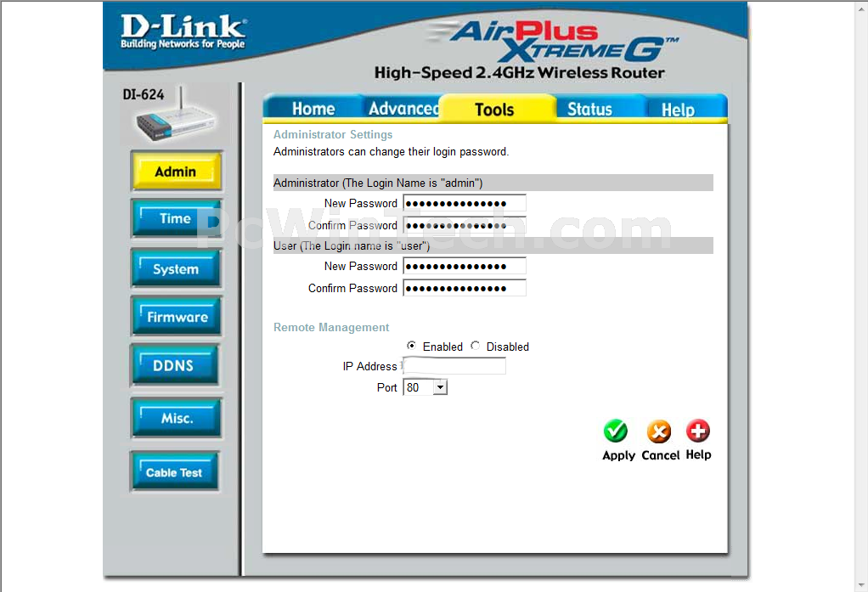Go to the Firmware page
This screenshot has height=592, width=868.
176,317
